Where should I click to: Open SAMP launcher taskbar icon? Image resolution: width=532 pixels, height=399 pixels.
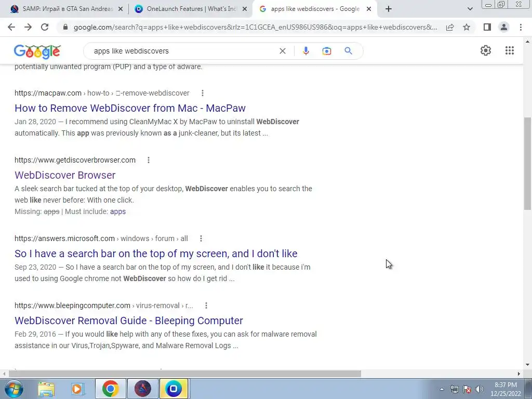142,389
